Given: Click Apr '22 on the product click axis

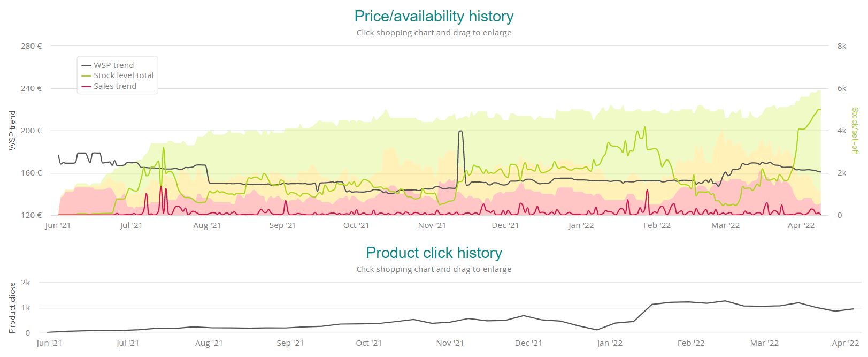Looking at the screenshot, I should (846, 343).
